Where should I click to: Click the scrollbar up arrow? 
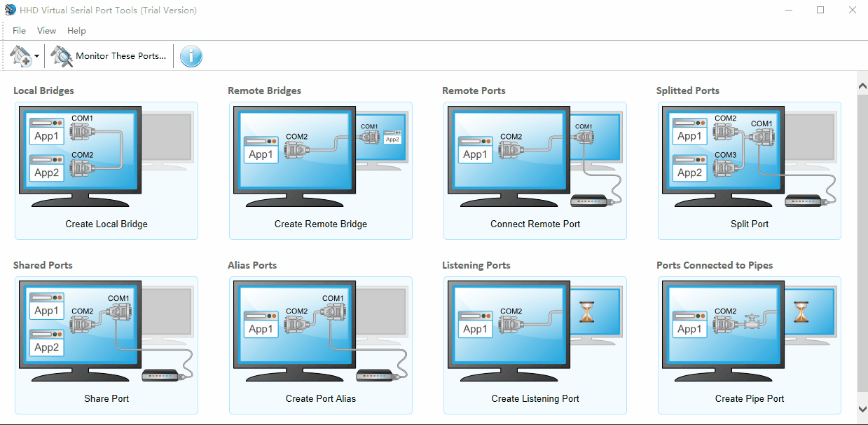click(x=862, y=86)
